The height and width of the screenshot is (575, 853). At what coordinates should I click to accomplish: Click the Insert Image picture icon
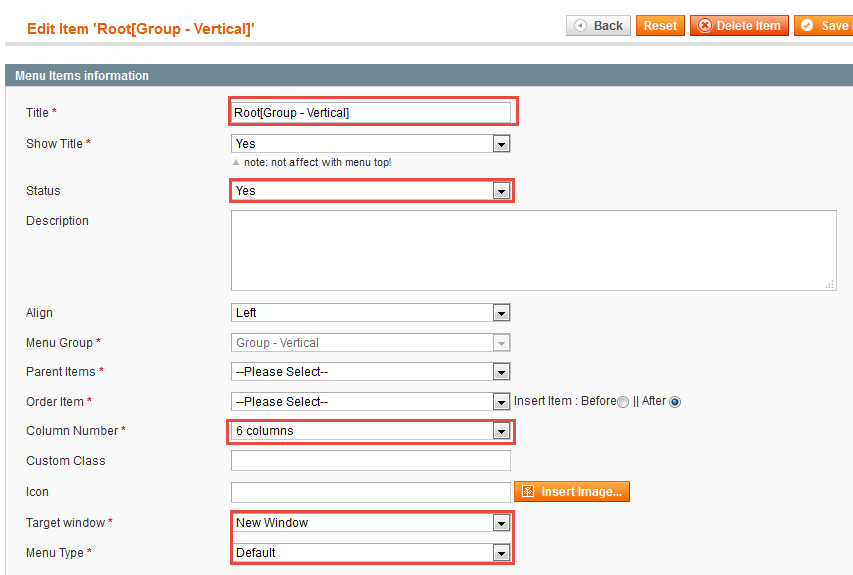[528, 491]
